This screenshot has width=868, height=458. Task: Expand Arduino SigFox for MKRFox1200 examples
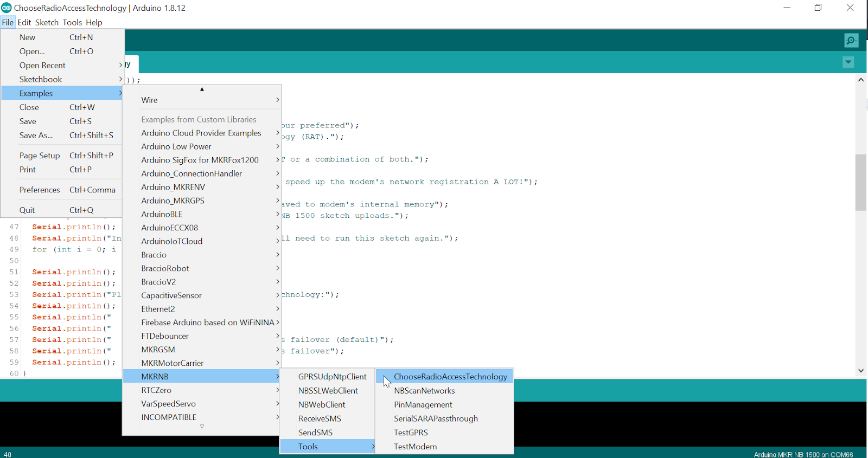tap(202, 160)
